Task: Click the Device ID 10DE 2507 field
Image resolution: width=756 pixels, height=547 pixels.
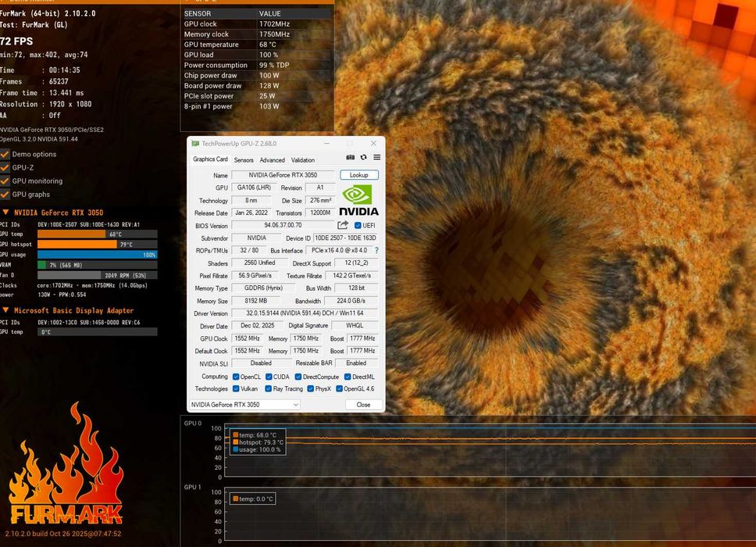Action: click(346, 238)
